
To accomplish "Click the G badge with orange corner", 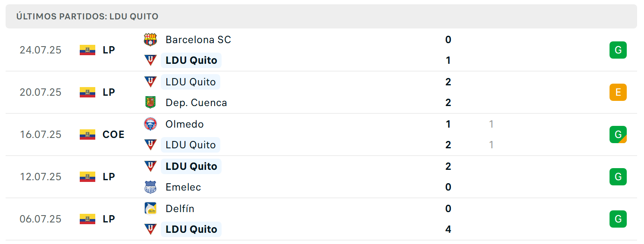I will [618, 135].
